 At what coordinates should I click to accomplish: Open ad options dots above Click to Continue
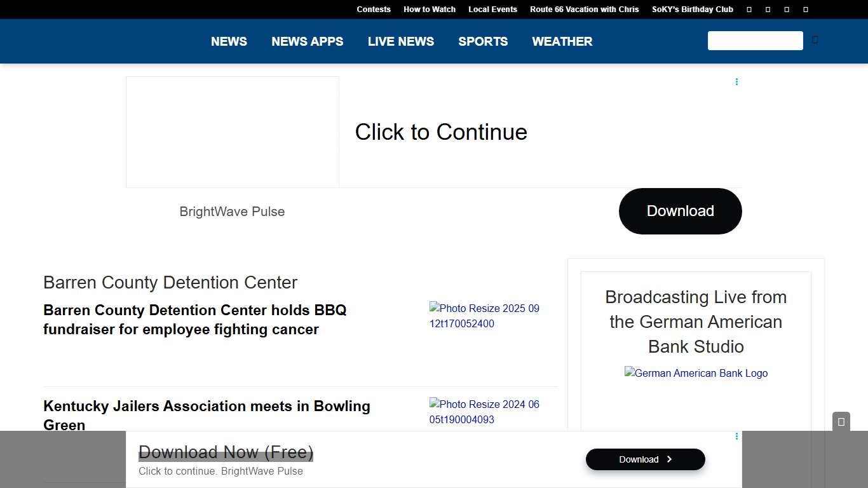coord(736,82)
